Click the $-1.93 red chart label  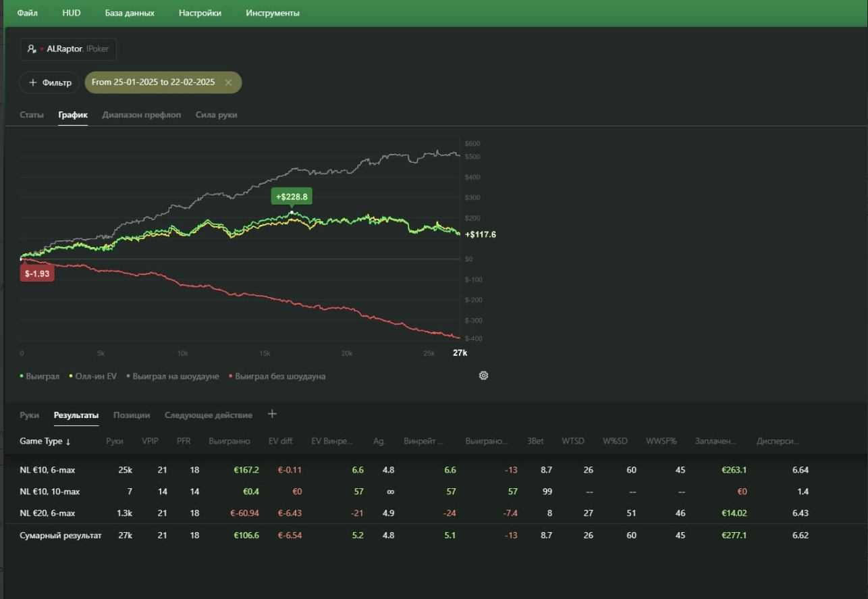click(37, 274)
